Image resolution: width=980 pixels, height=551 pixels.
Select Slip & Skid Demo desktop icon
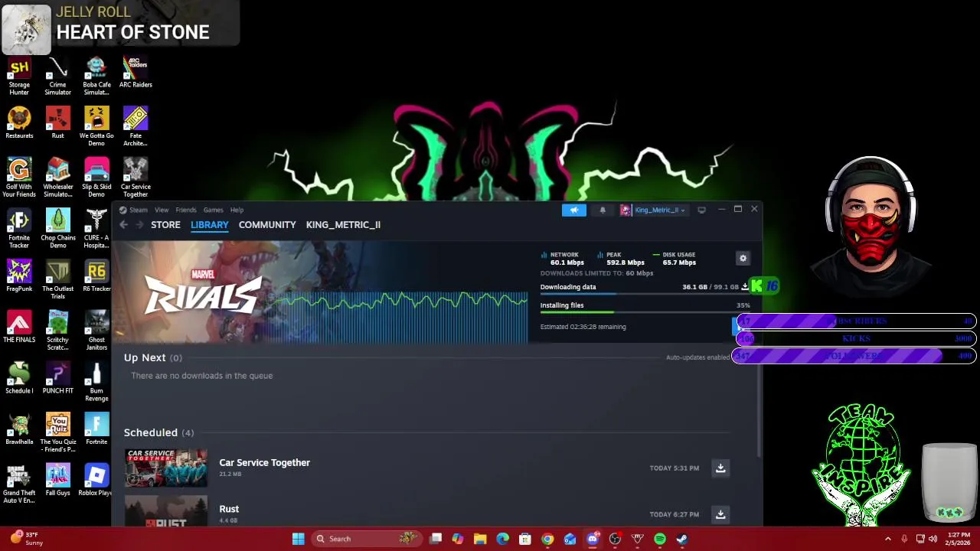pos(96,178)
